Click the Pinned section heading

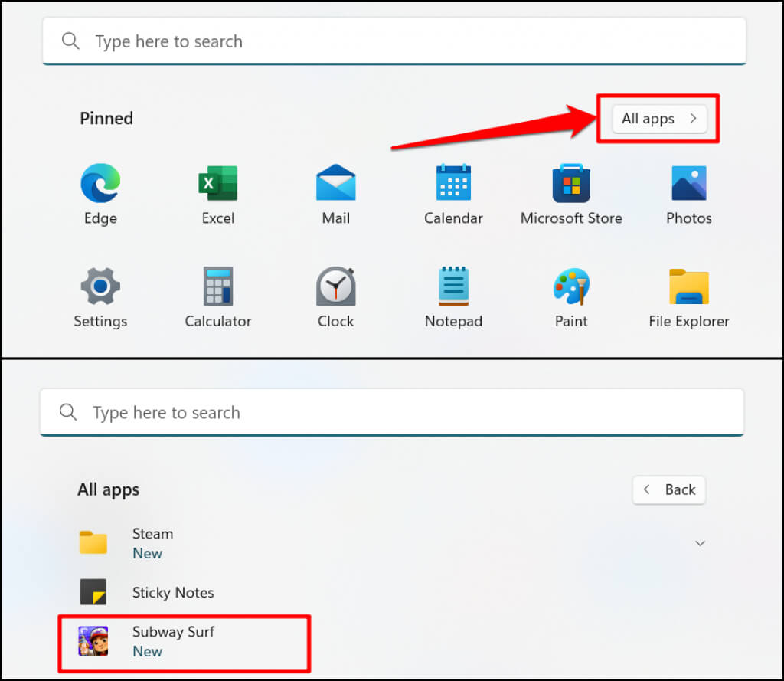point(106,119)
